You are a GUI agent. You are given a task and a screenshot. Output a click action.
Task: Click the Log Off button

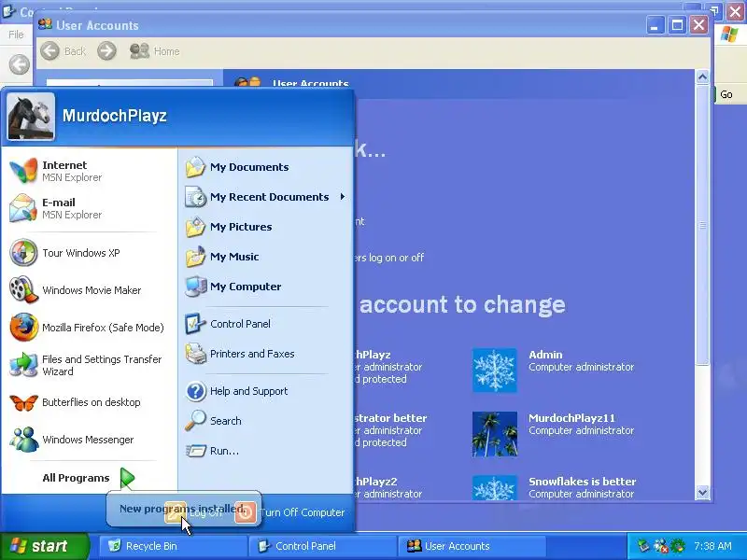click(193, 512)
